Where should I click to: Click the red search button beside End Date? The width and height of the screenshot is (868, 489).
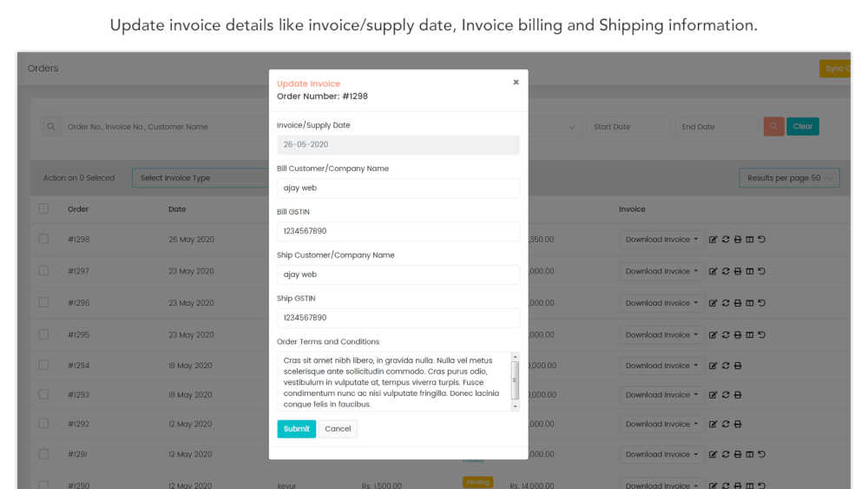point(773,126)
